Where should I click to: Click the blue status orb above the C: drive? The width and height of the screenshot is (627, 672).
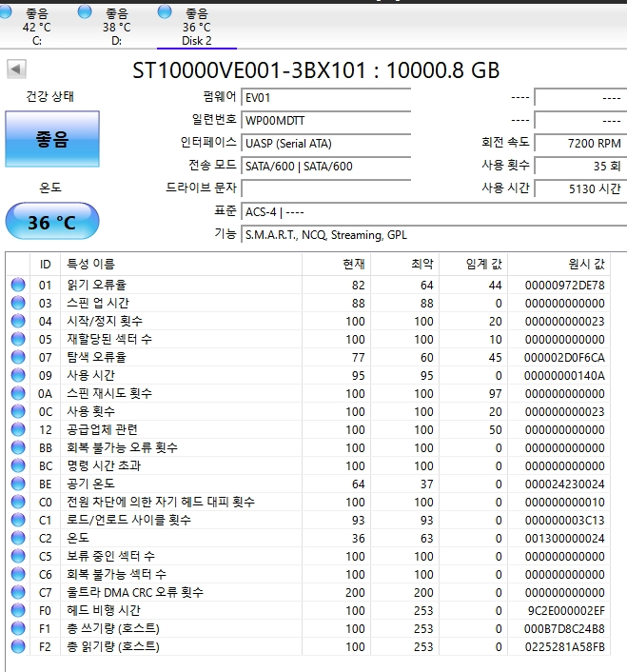pyautogui.click(x=5, y=11)
